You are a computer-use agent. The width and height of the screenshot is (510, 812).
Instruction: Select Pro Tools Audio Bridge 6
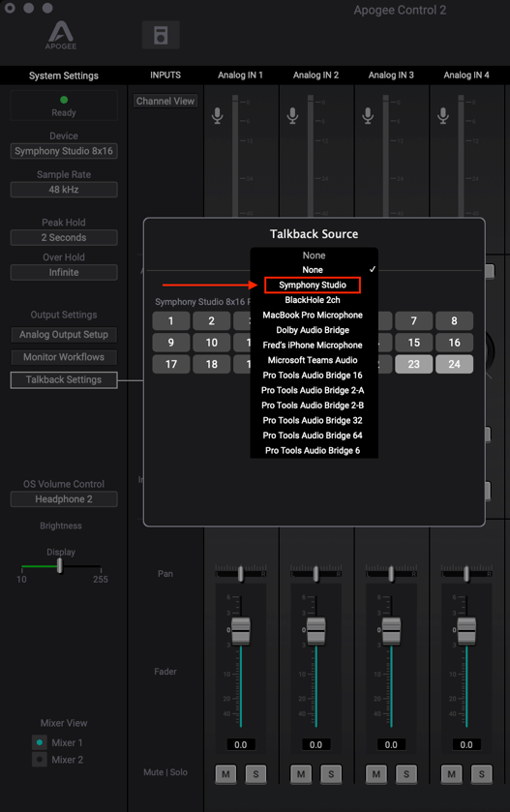314,451
